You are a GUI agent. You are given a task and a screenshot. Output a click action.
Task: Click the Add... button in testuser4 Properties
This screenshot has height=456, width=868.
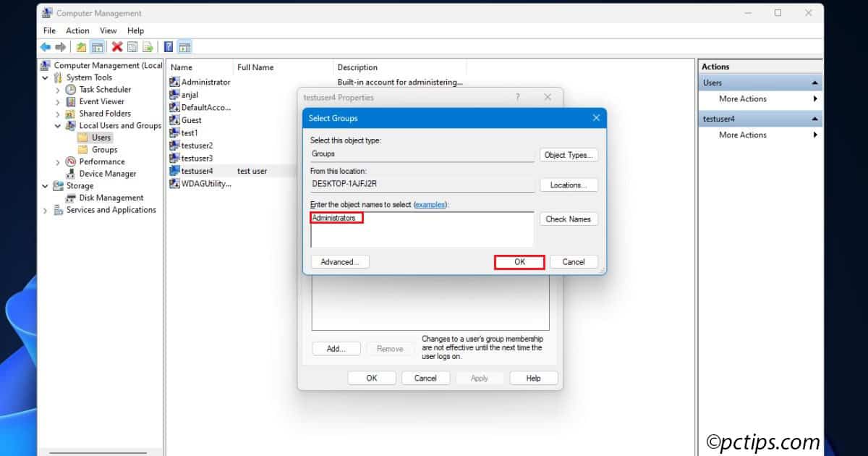click(336, 349)
